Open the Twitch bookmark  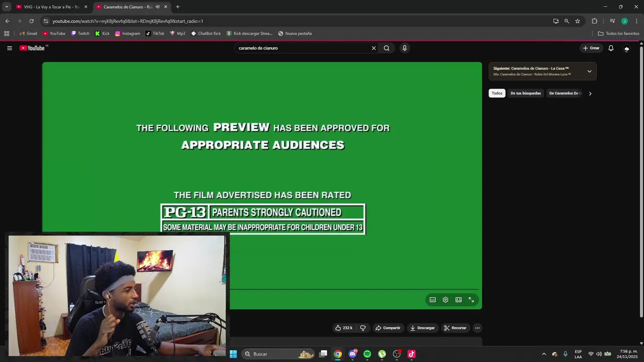[80, 34]
